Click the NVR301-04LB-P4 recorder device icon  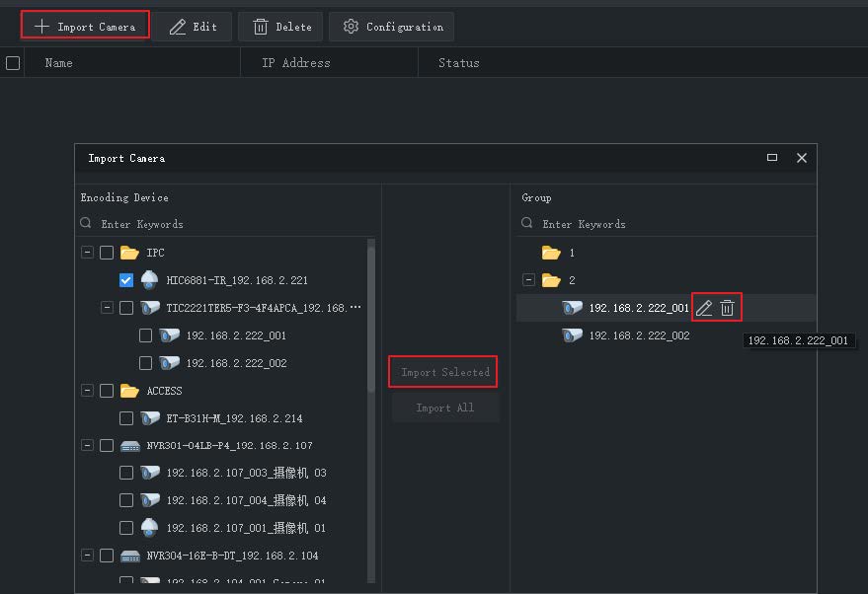(130, 446)
